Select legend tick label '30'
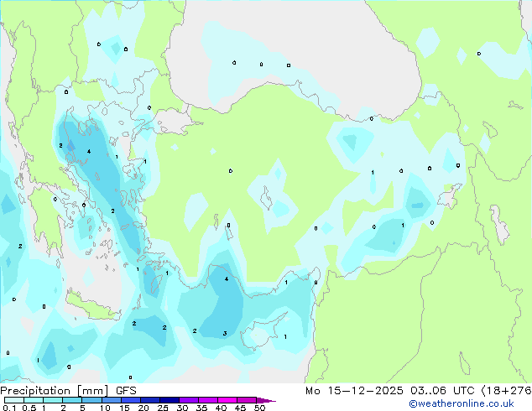The width and height of the screenshot is (532, 411). pyautogui.click(x=183, y=408)
